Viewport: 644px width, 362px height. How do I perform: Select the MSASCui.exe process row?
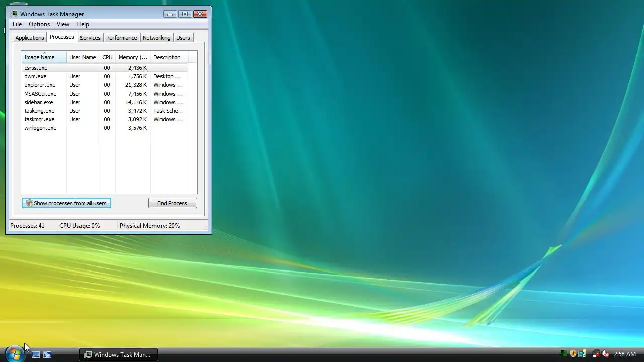pos(105,94)
